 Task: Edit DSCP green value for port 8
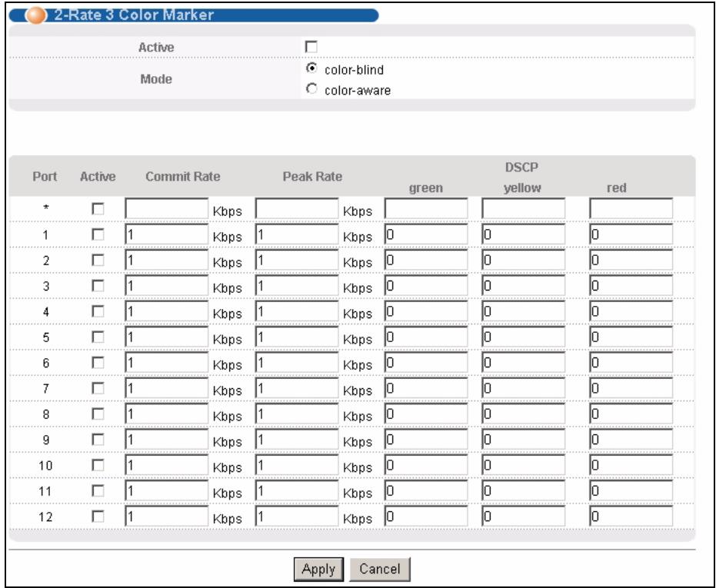tap(426, 414)
